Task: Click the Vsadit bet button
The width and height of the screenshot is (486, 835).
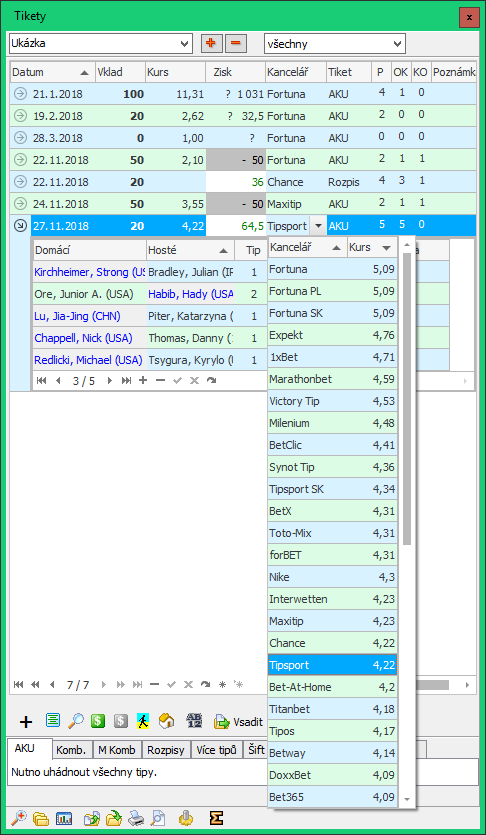Action: tap(238, 722)
